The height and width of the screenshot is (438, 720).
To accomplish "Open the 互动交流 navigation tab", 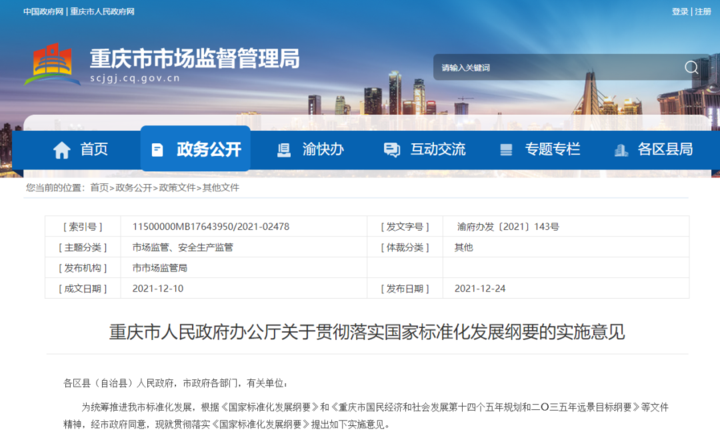I will pos(438,149).
